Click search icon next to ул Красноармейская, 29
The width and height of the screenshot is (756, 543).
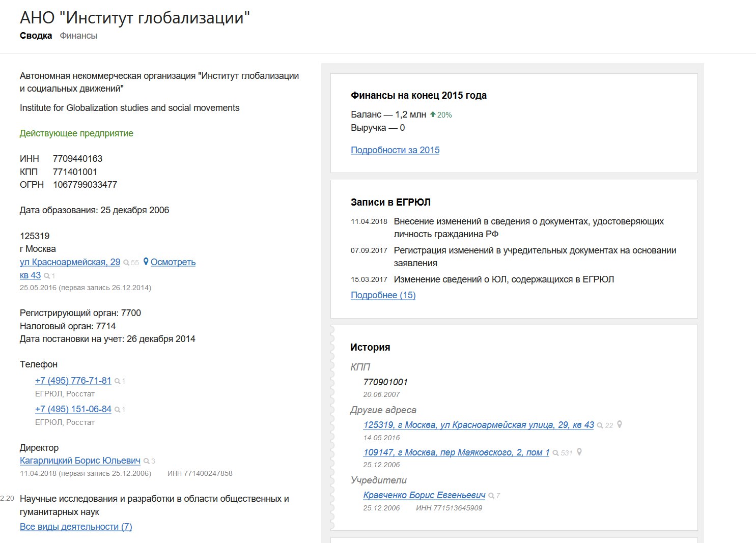click(x=126, y=263)
